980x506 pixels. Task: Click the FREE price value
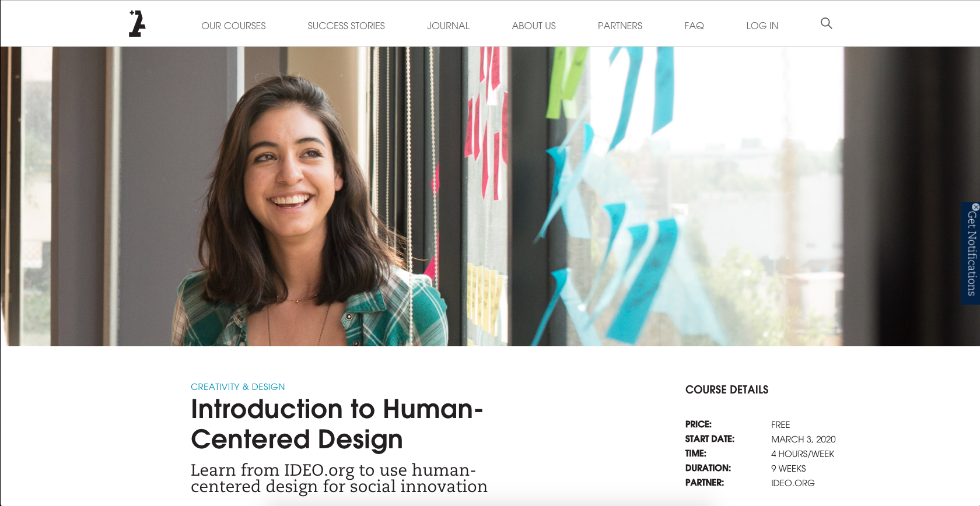coord(780,424)
